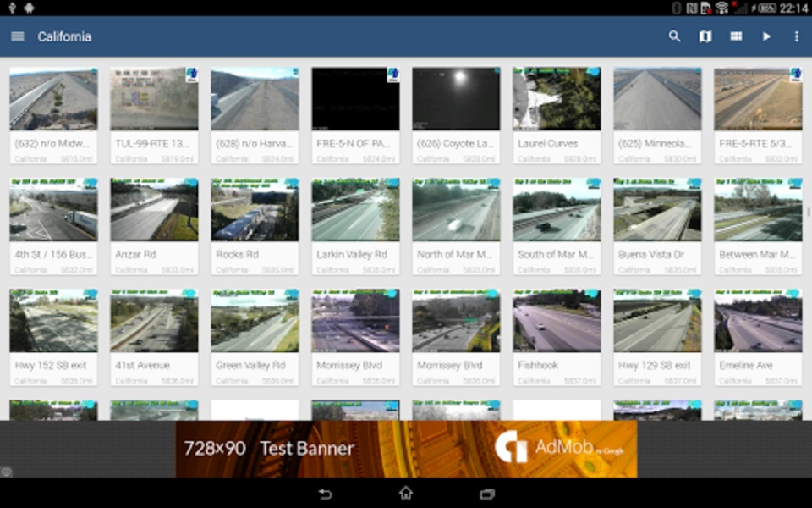
Task: Select the Emeline Ave label text
Action: (746, 366)
